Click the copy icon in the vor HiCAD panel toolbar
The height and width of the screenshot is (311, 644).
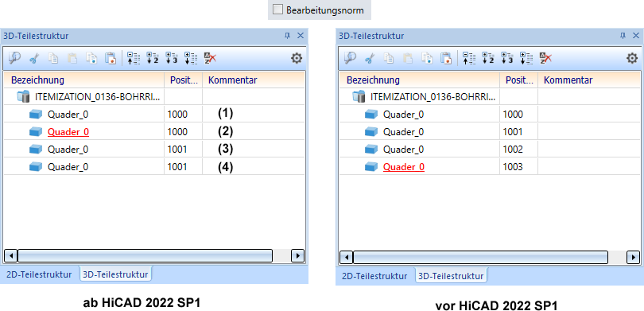[389, 58]
